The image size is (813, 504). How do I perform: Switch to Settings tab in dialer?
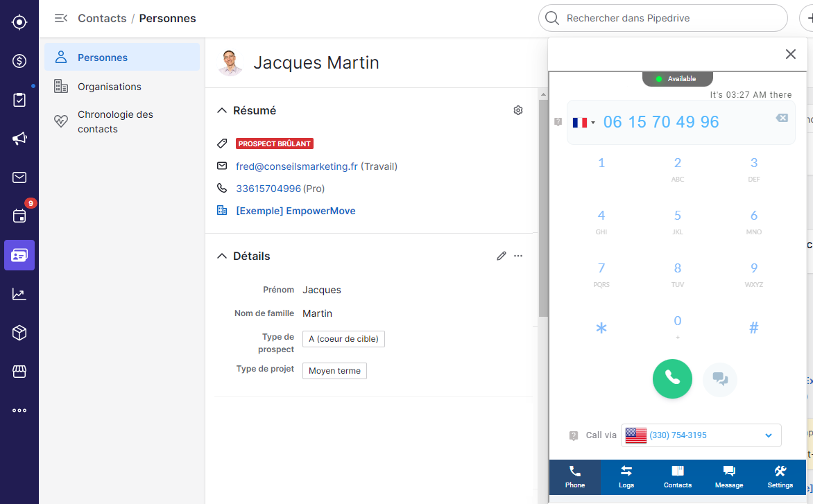coord(780,476)
